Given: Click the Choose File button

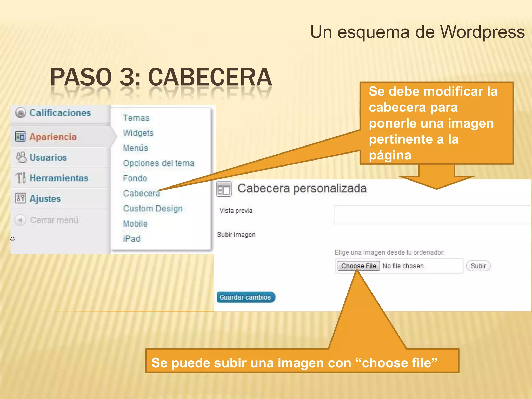Looking at the screenshot, I should (x=359, y=266).
